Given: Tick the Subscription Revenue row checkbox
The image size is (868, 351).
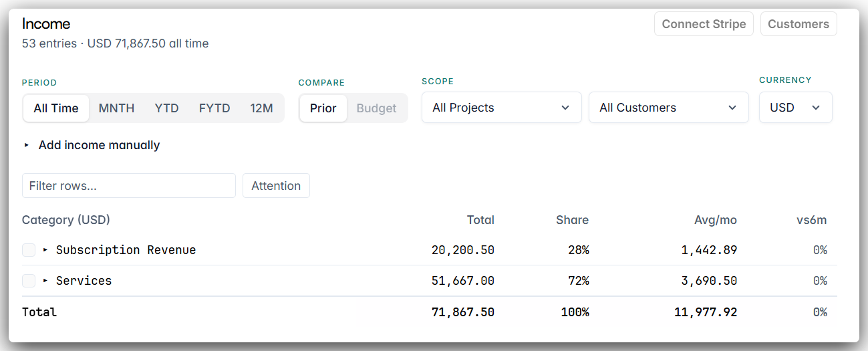Looking at the screenshot, I should [x=29, y=250].
